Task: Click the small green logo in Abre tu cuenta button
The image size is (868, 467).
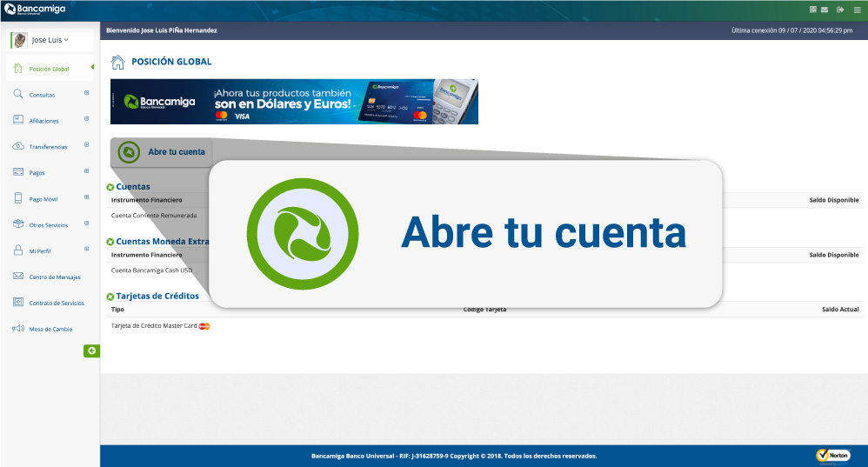Action: tap(129, 151)
